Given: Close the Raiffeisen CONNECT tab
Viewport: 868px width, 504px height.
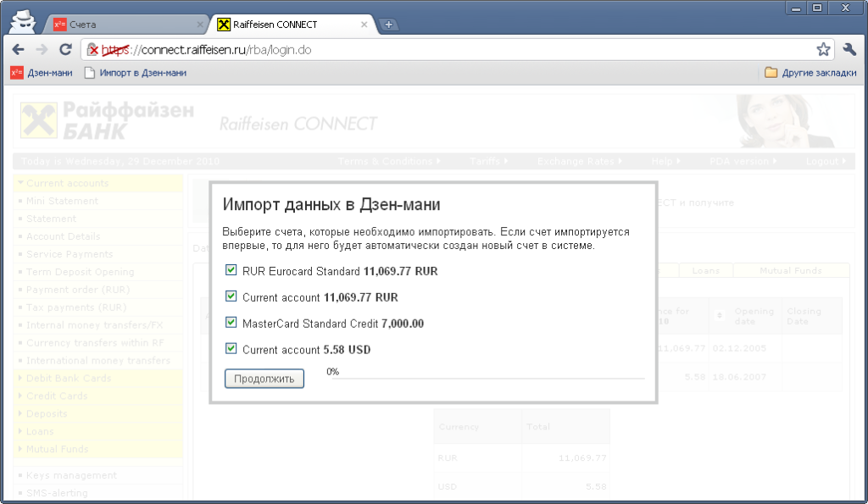Looking at the screenshot, I should (364, 25).
